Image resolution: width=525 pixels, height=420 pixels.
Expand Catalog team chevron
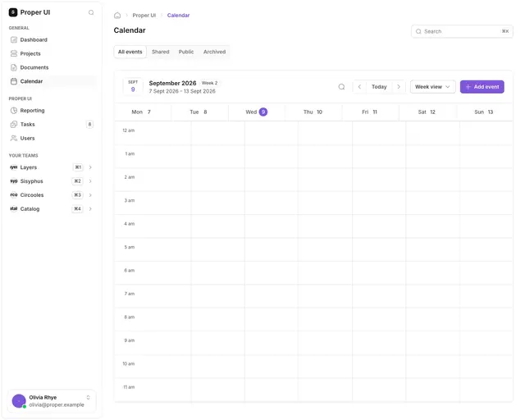(90, 209)
